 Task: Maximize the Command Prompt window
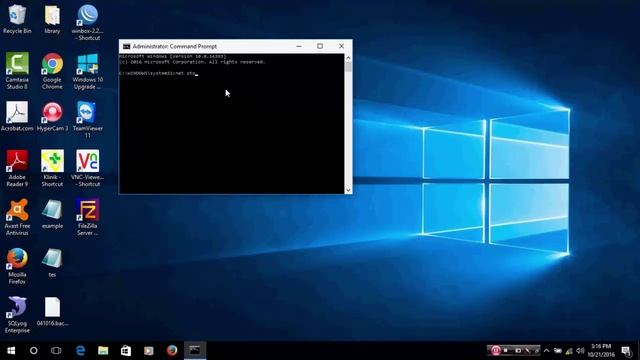(320, 46)
